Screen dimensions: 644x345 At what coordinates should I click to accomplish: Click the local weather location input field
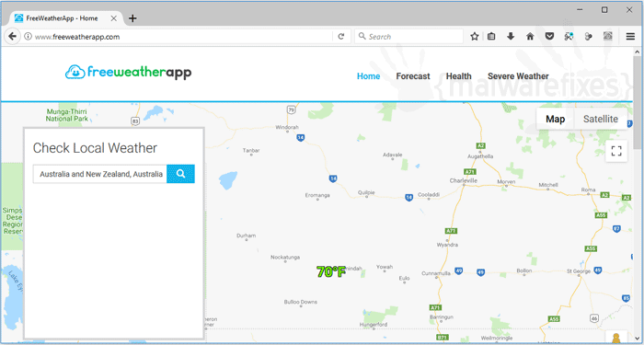99,174
